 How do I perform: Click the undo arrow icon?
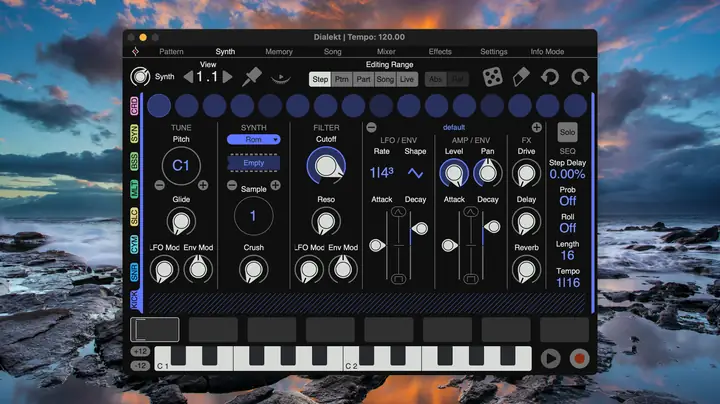pos(550,77)
